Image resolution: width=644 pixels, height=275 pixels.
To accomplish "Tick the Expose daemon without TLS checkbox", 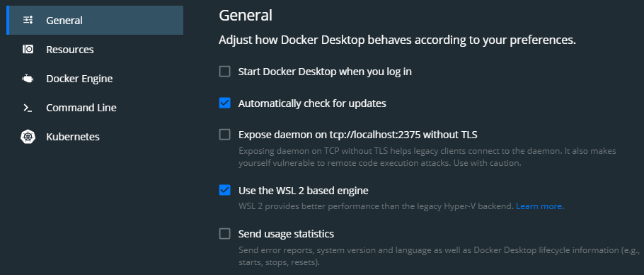I will [x=224, y=135].
